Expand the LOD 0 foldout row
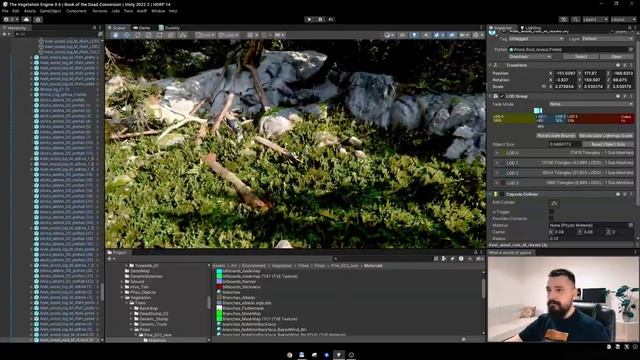The width and height of the screenshot is (640, 360). click(497, 153)
